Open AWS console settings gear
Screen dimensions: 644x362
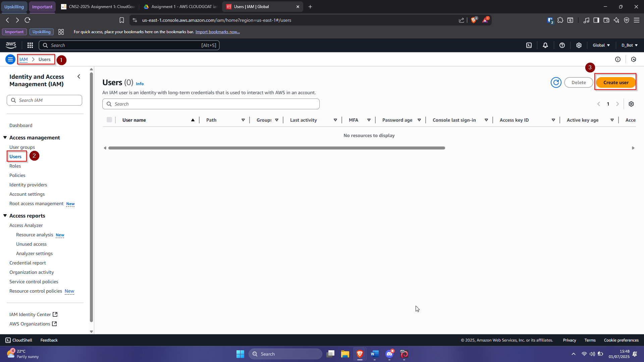579,45
